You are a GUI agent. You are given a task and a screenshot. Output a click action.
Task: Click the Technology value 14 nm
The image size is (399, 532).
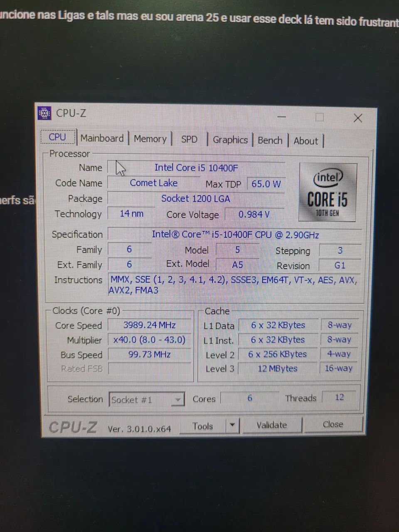tap(131, 214)
